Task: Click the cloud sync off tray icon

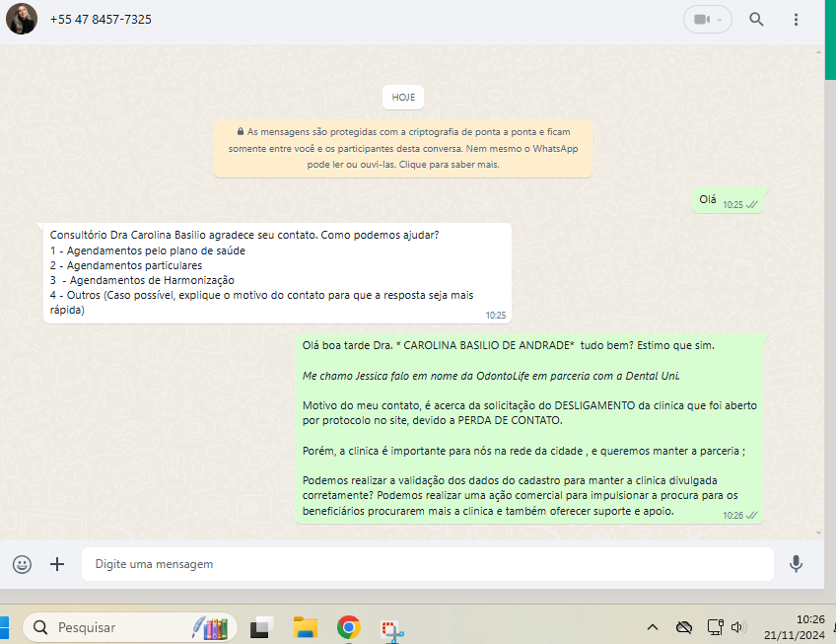Action: click(x=683, y=627)
